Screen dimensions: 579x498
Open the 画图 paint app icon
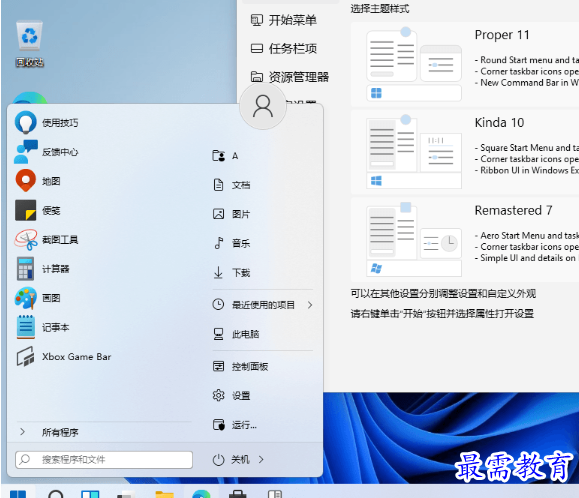coord(25,298)
